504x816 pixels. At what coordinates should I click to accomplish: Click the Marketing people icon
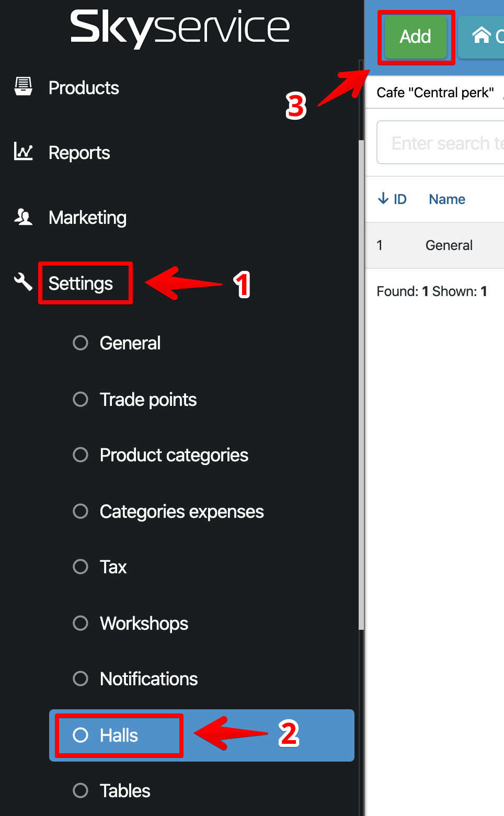point(24,217)
